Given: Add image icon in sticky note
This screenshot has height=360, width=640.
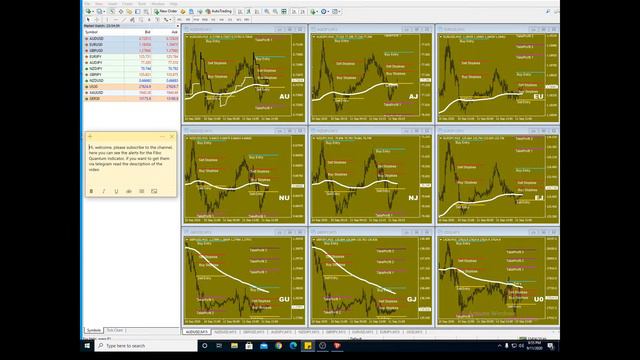Looking at the screenshot, I should (154, 191).
